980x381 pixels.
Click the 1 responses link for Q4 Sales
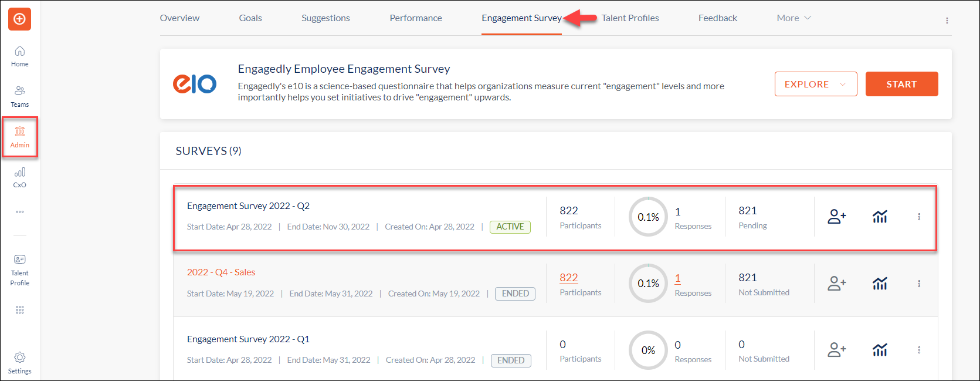(677, 278)
